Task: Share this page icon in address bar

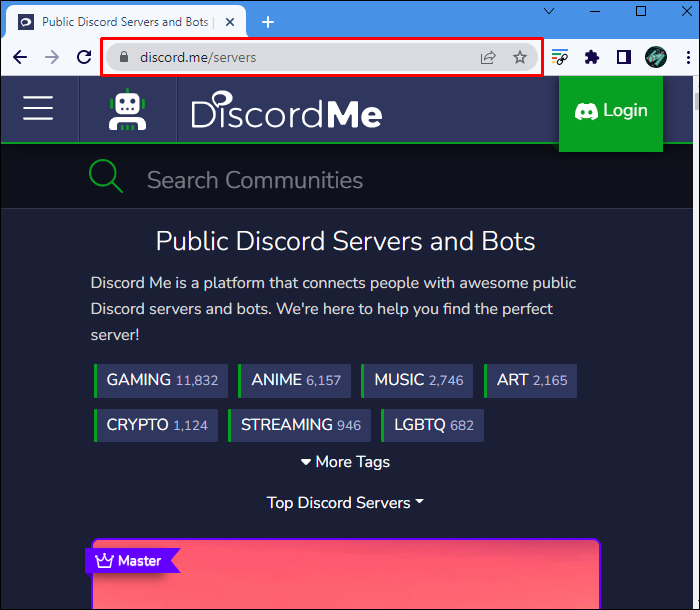Action: pos(488,57)
